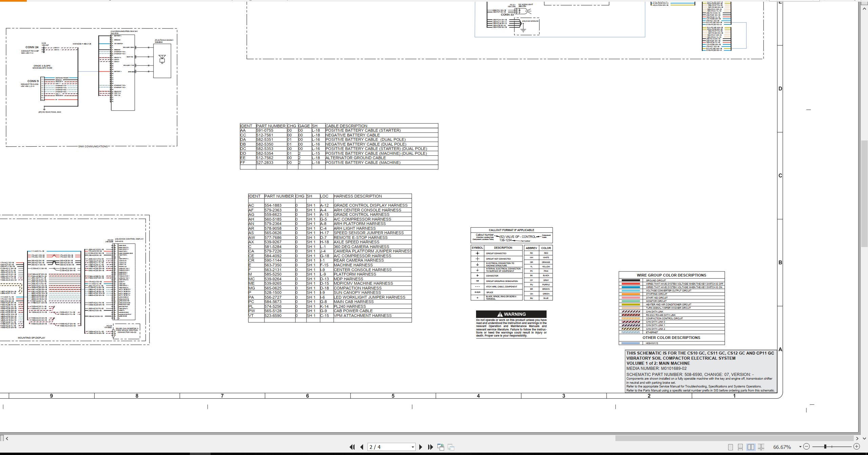This screenshot has width=868, height=455.
Task: Click the WARNING banner heading
Action: pyautogui.click(x=511, y=314)
